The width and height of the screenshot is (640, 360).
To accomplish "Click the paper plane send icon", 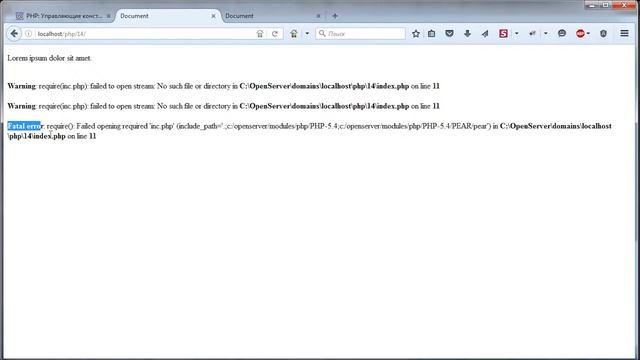I will [x=485, y=34].
